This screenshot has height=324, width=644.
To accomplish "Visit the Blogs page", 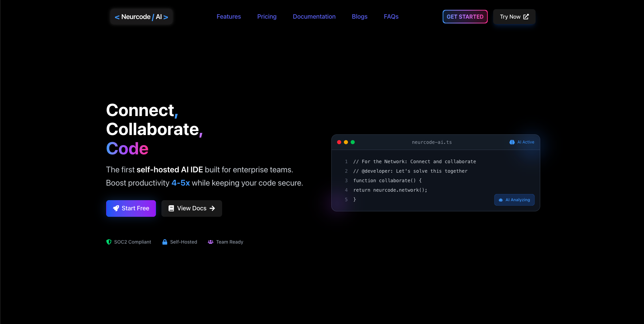I will 359,17.
